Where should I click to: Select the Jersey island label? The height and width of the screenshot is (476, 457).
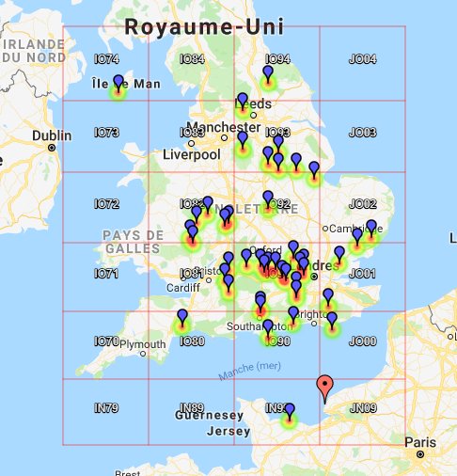228,431
